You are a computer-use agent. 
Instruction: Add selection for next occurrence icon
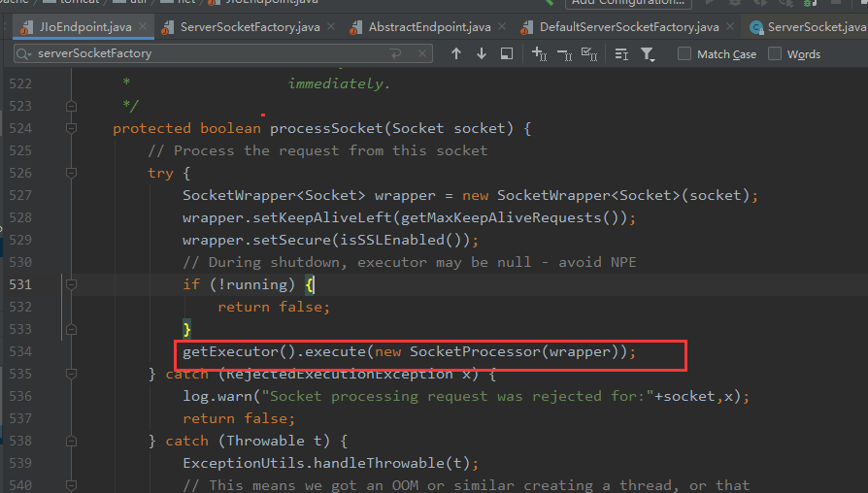pyautogui.click(x=539, y=53)
